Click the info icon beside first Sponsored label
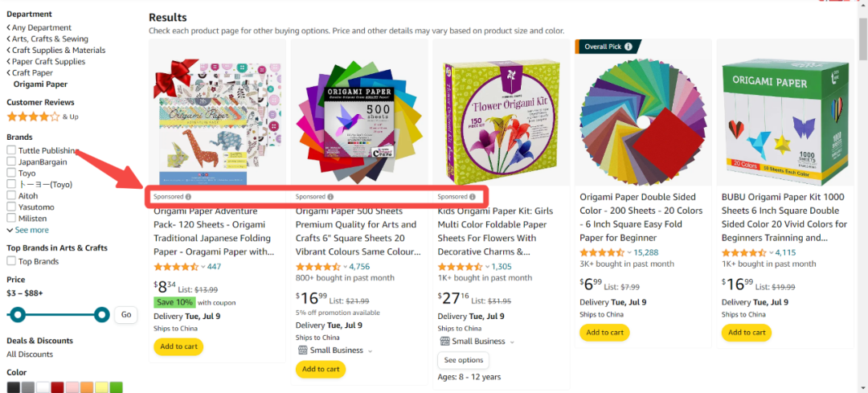Viewport: 868px width, 393px height. 188,196
